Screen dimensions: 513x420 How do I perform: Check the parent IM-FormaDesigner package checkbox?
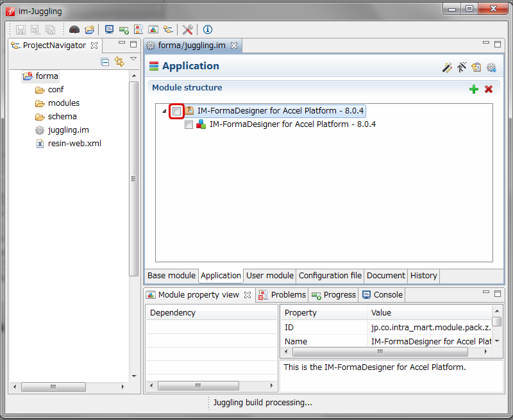(x=177, y=111)
